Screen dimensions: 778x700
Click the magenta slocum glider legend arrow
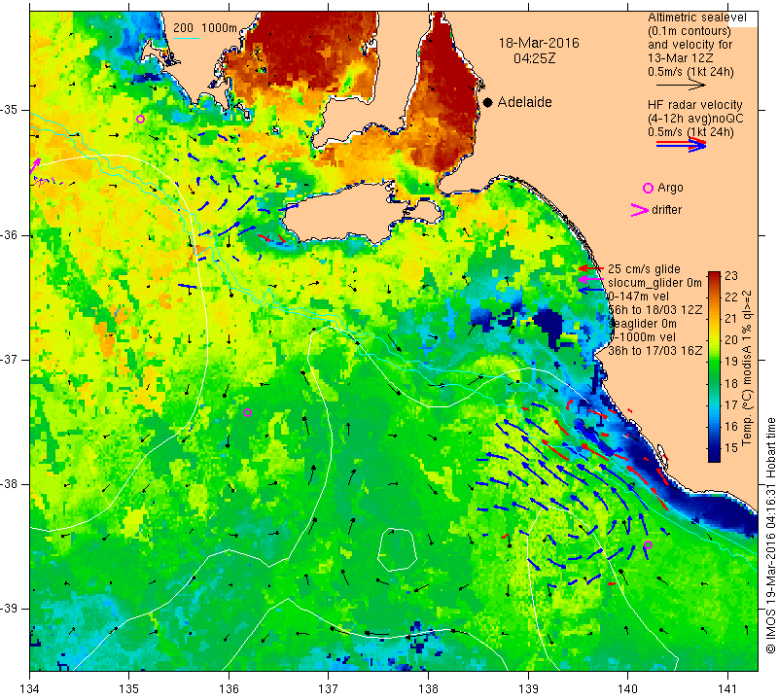pyautogui.click(x=590, y=279)
